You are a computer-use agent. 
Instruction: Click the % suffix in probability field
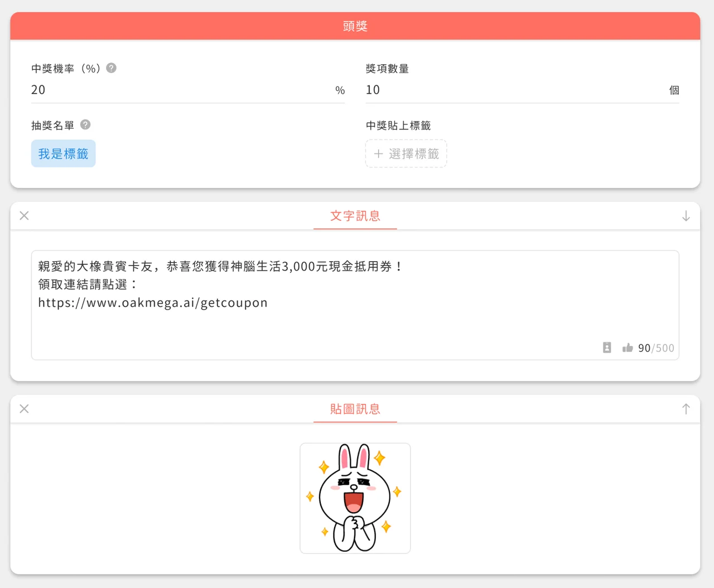[x=340, y=90]
